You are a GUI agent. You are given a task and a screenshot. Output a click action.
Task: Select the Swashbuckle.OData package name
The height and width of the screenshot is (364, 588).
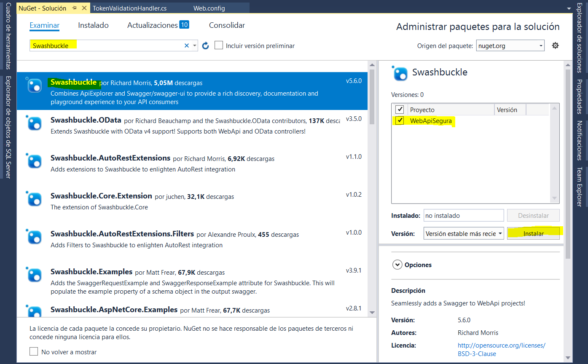click(86, 120)
